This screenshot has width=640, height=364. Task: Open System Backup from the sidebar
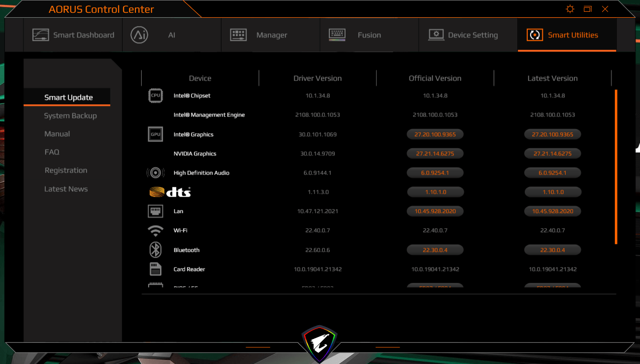point(70,116)
